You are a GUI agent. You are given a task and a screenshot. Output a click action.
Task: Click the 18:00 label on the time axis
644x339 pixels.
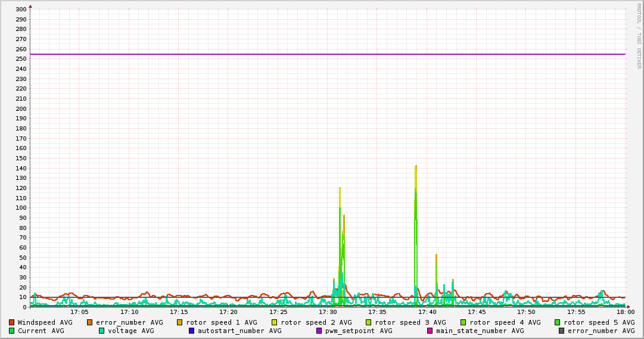[x=625, y=312]
